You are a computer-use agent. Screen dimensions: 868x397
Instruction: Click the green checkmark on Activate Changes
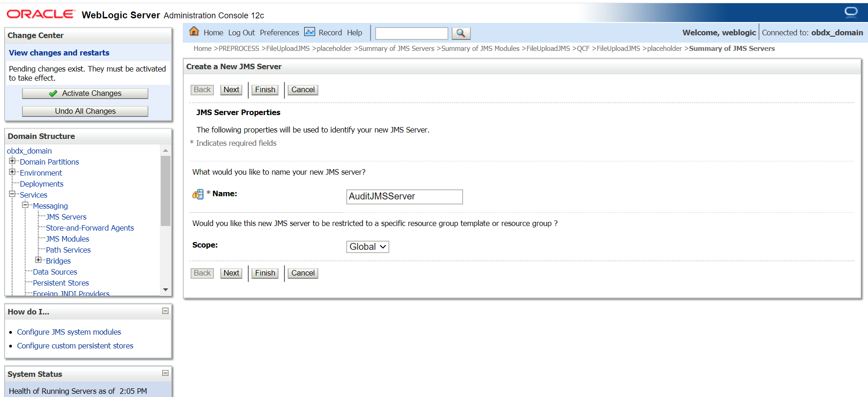point(53,94)
